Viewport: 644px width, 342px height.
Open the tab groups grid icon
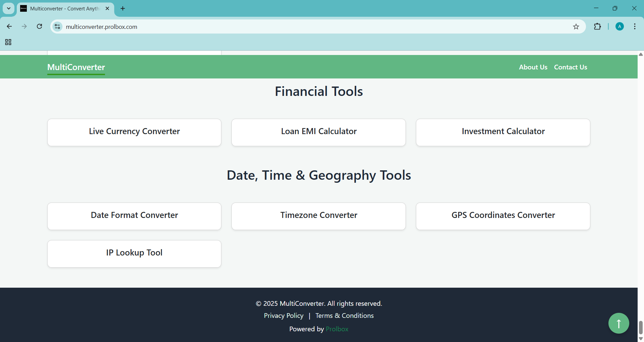[8, 42]
